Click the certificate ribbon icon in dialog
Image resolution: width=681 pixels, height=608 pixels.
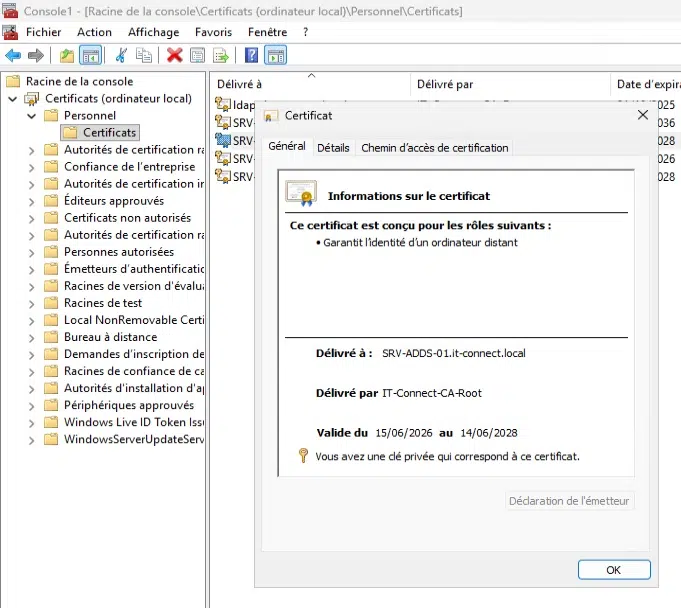point(301,193)
